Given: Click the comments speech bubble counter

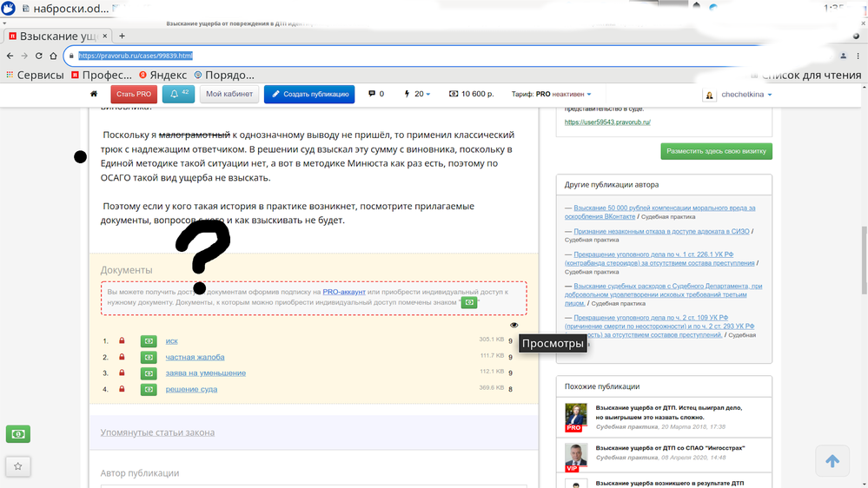Looking at the screenshot, I should click(x=375, y=94).
